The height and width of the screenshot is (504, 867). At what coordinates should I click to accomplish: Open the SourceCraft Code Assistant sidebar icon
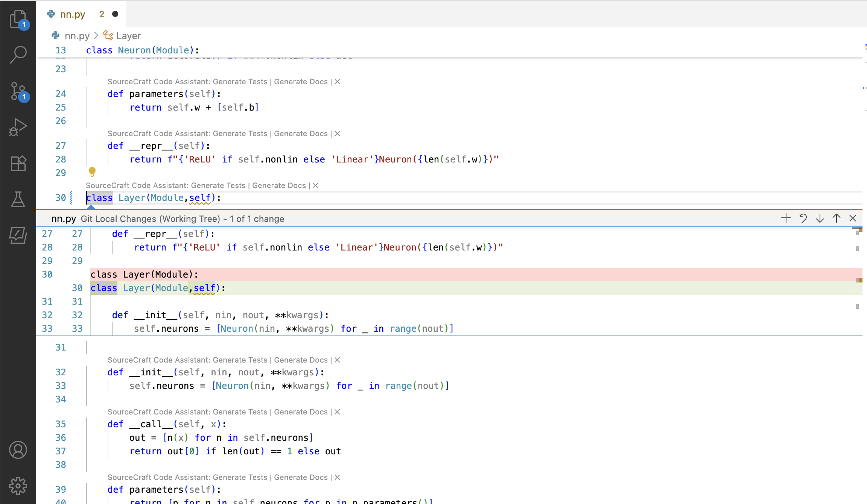click(x=18, y=235)
